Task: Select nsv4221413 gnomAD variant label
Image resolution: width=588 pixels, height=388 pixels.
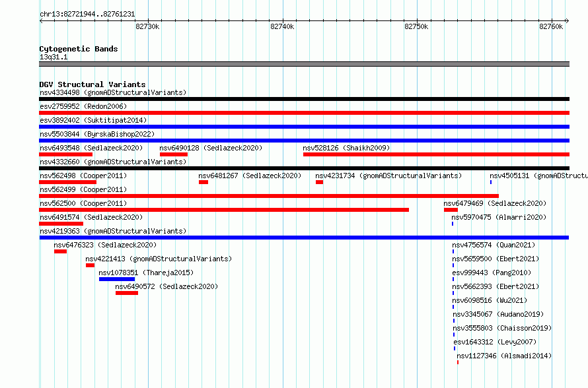Action: pyautogui.click(x=159, y=259)
